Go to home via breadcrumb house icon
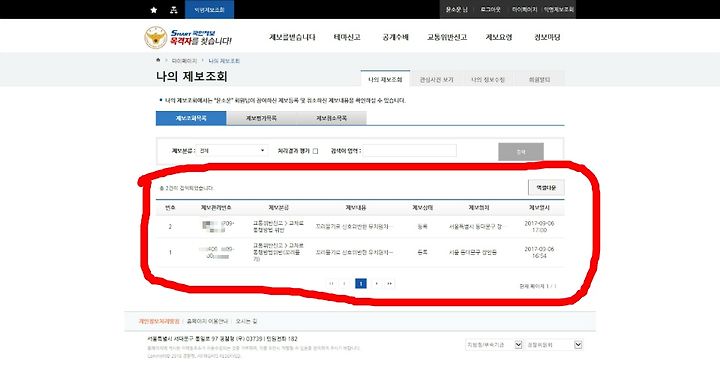720x369 pixels. click(x=158, y=60)
